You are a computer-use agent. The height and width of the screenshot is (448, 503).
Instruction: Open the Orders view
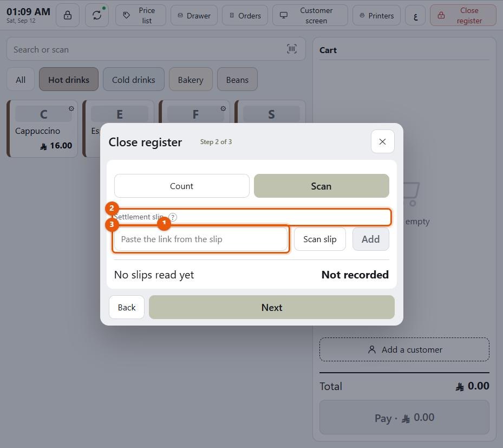point(245,15)
